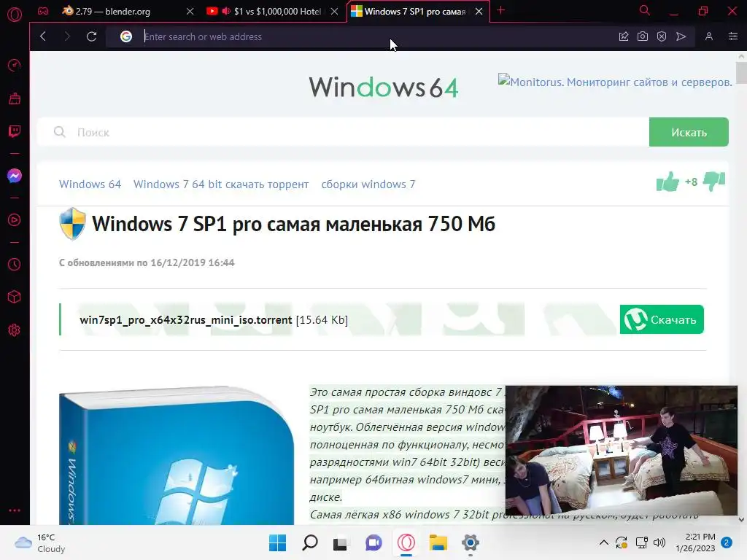
Task: Open File Explorer from taskbar
Action: [x=438, y=542]
